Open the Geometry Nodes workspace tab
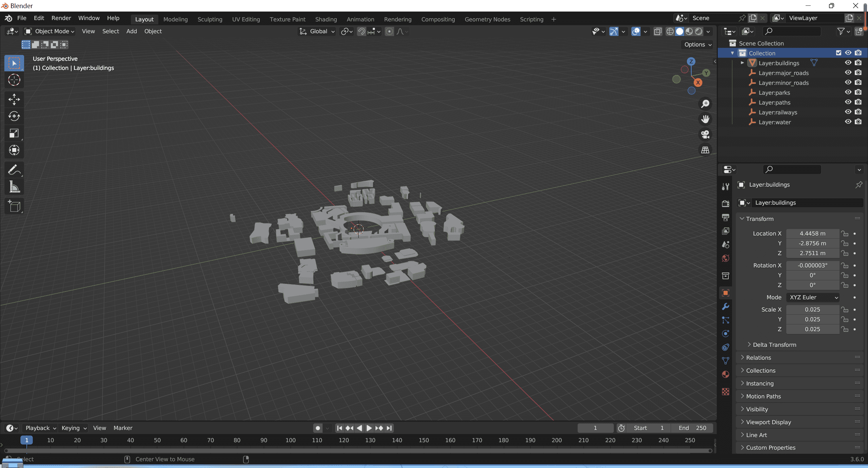868x468 pixels. [487, 19]
